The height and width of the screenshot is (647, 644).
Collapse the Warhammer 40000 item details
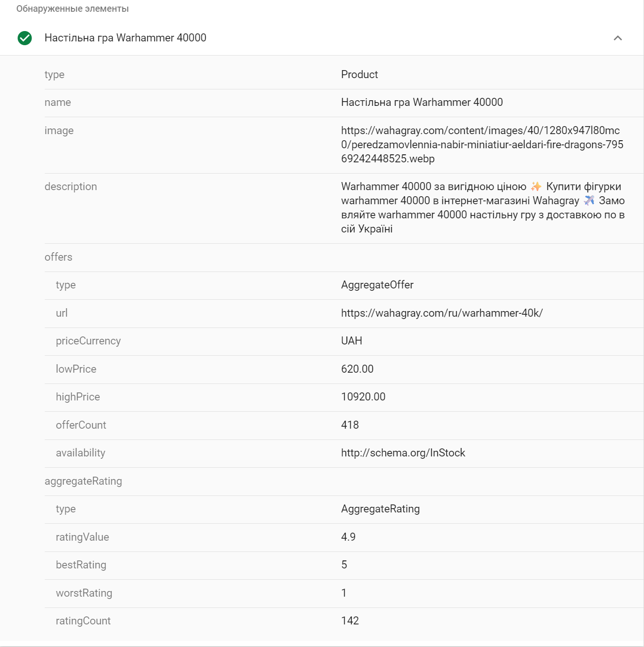(618, 38)
